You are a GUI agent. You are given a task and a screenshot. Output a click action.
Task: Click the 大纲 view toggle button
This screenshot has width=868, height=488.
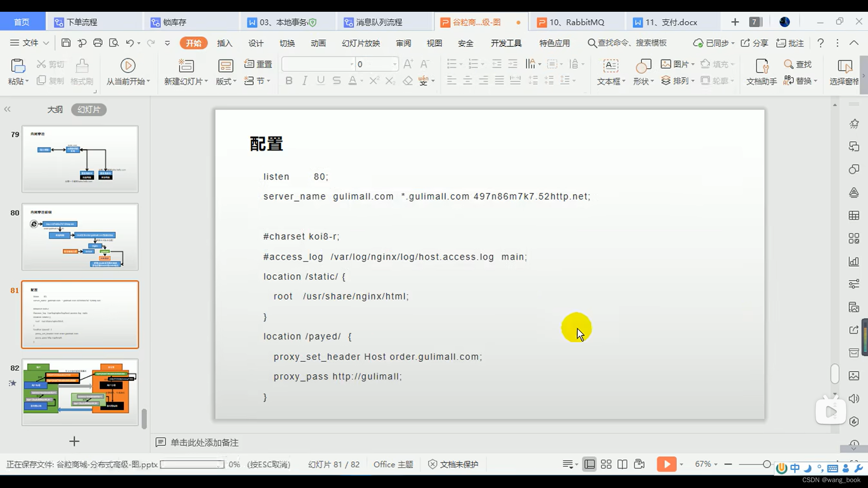point(55,109)
